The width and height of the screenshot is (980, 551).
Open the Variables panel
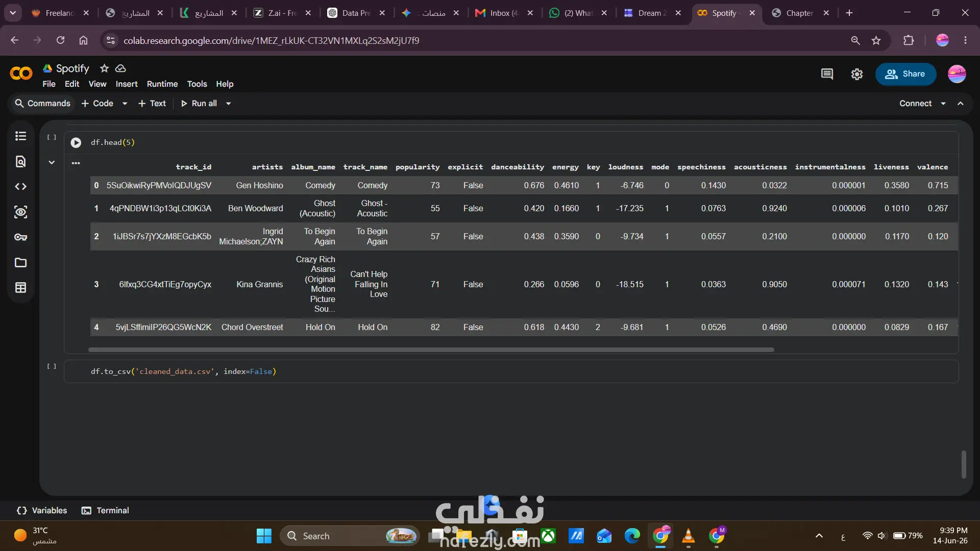pos(42,511)
